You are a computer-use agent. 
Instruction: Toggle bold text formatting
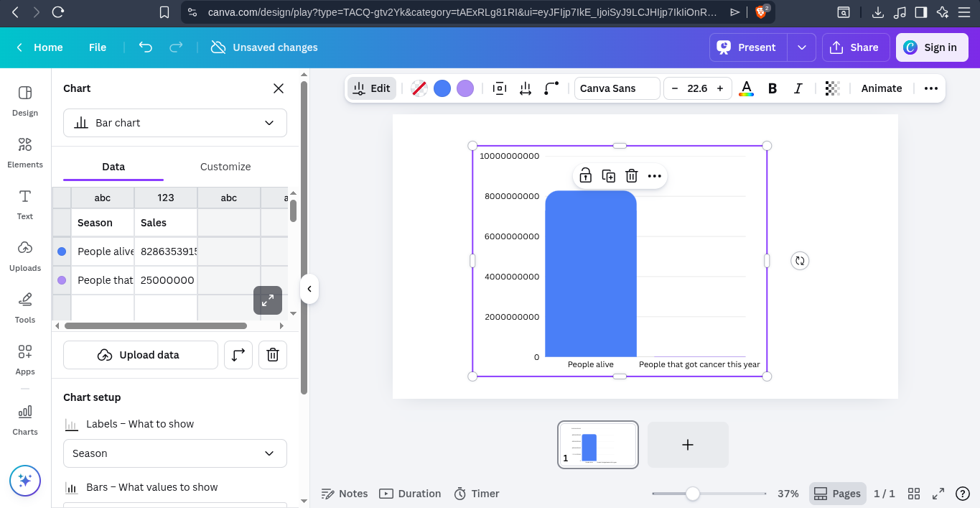pyautogui.click(x=773, y=88)
